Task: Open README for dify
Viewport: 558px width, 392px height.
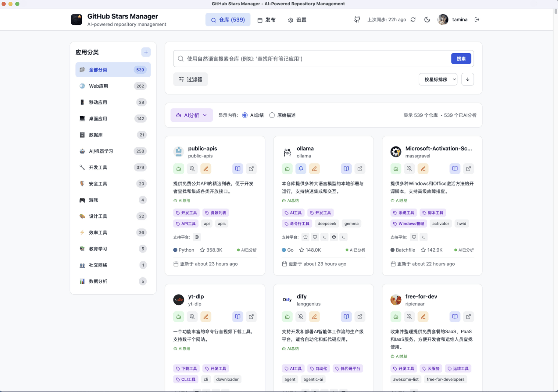Action: pyautogui.click(x=346, y=317)
